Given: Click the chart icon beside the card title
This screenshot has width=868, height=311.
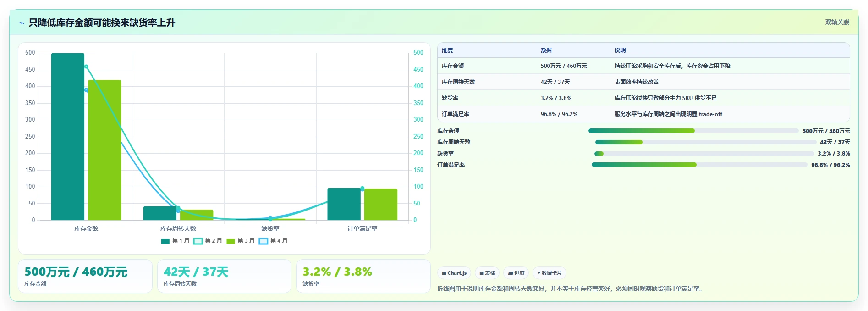Looking at the screenshot, I should click(22, 23).
